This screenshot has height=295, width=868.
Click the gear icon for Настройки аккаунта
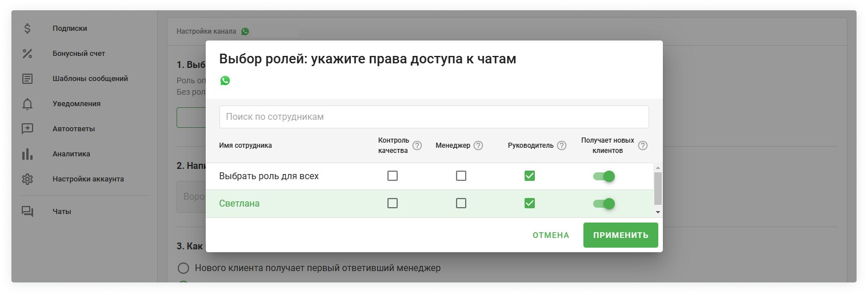point(27,179)
